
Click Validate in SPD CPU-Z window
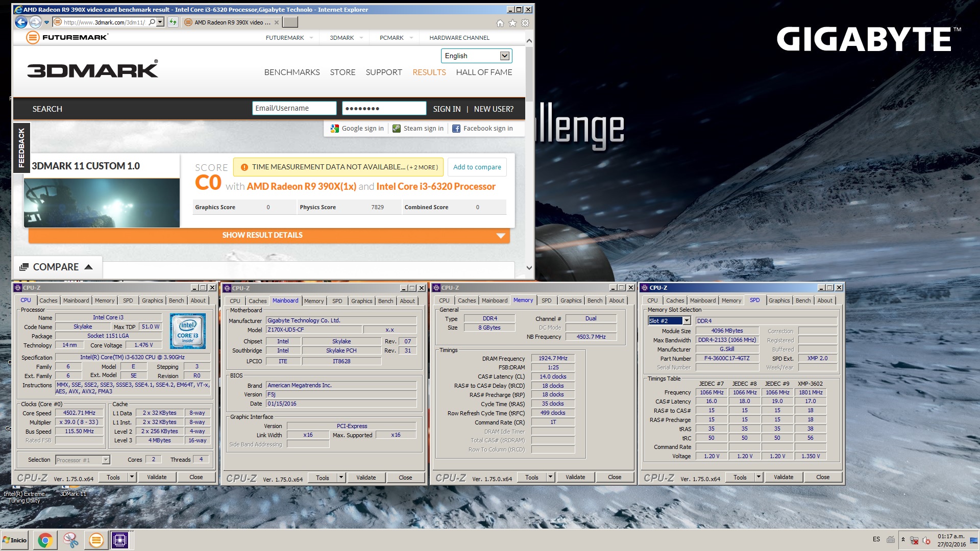[783, 477]
